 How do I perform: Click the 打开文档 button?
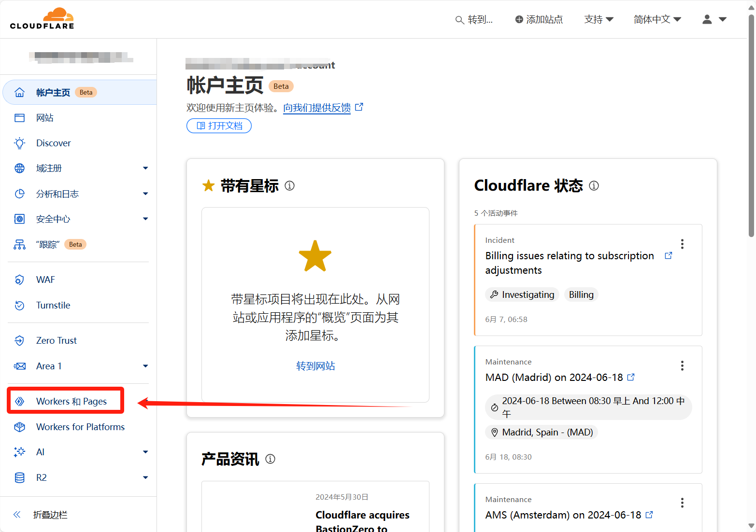coord(219,126)
